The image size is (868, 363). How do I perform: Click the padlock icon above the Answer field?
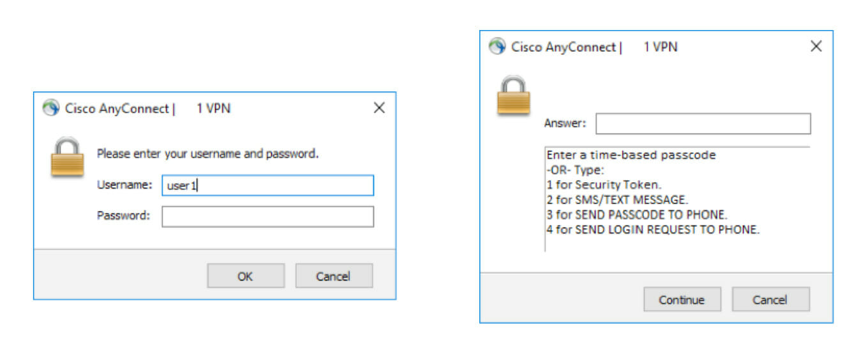[514, 96]
